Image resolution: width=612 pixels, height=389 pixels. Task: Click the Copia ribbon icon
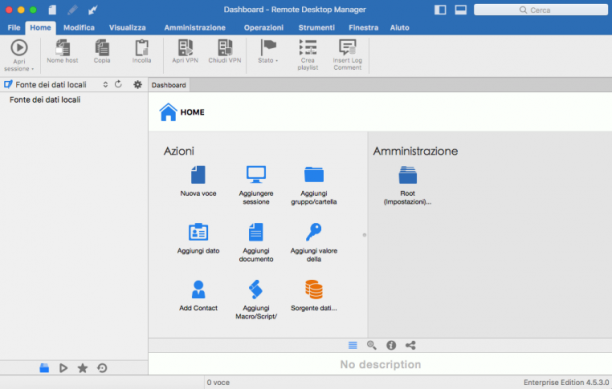(x=102, y=48)
